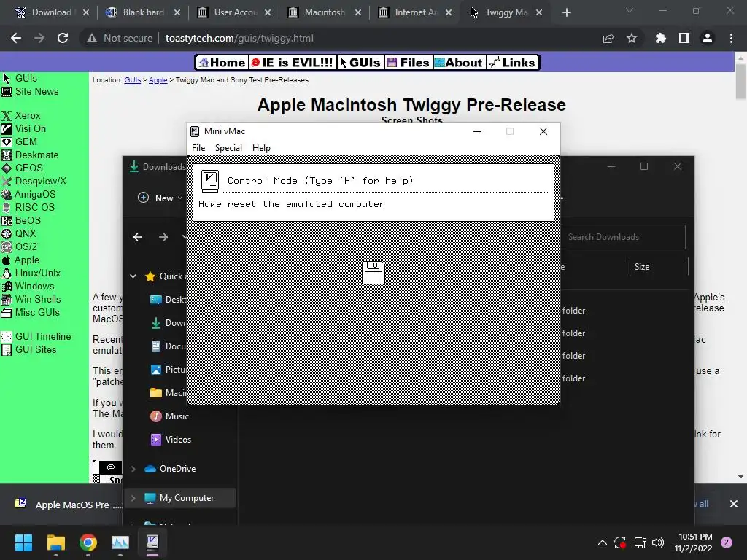The width and height of the screenshot is (747, 560).
Task: Click the Home button on the site navbar
Action: click(x=222, y=63)
